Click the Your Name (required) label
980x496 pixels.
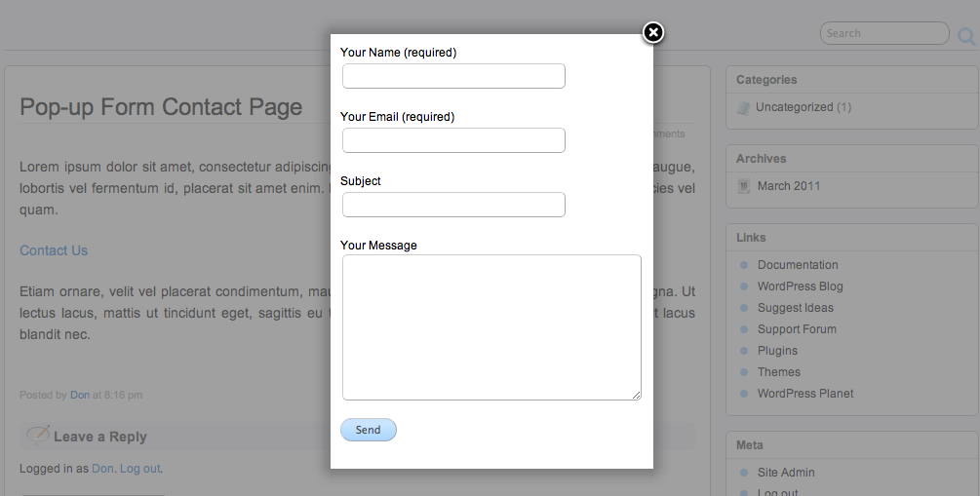tap(399, 53)
